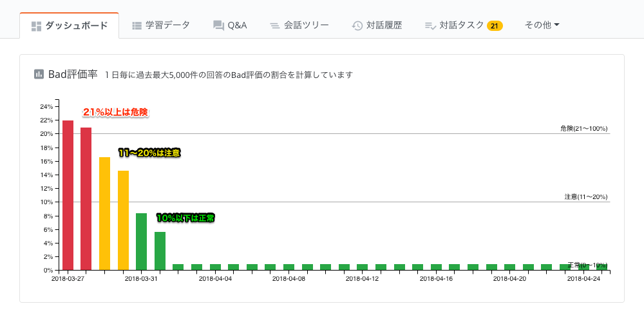Screen dimensions: 644x315
Task: Click the dialogue history clock icon
Action: 357,26
